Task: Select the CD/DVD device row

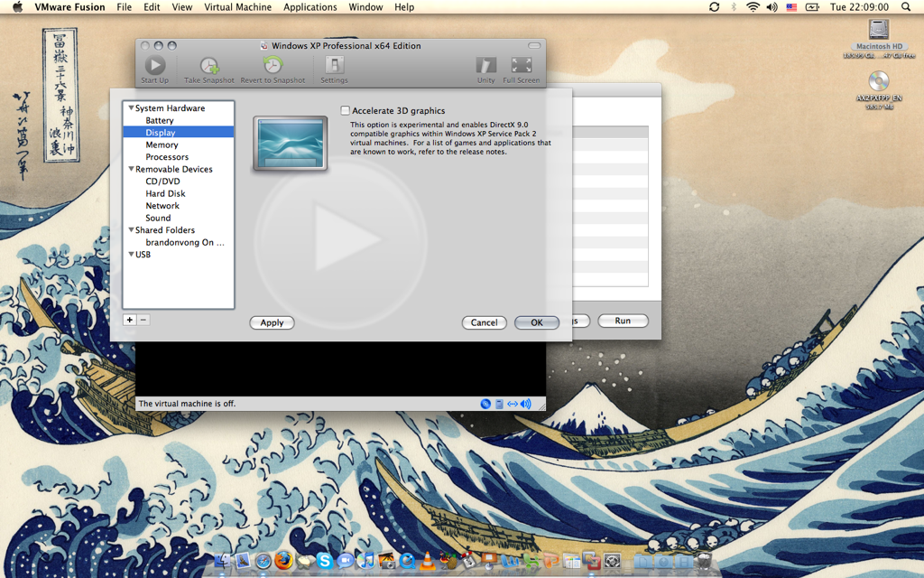Action: click(x=179, y=181)
